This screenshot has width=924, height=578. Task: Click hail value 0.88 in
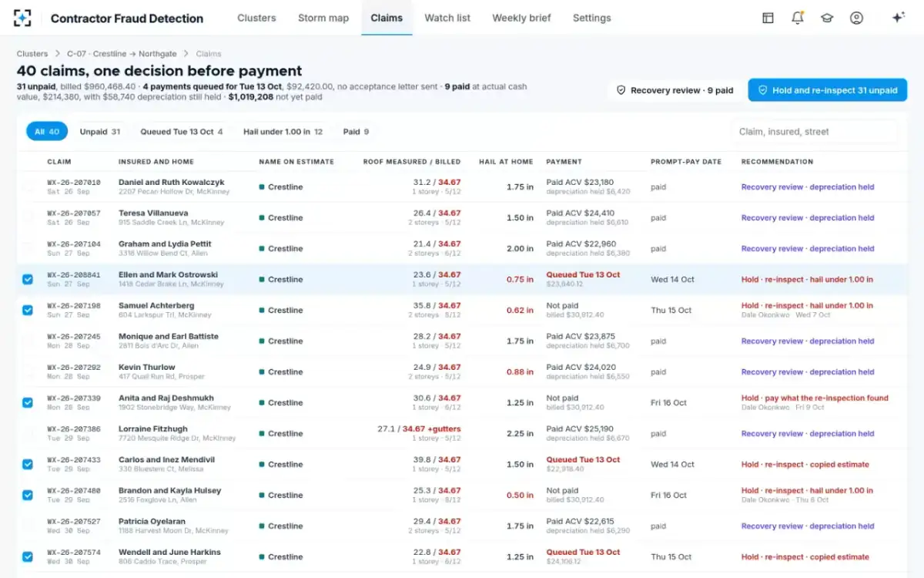[x=520, y=372]
